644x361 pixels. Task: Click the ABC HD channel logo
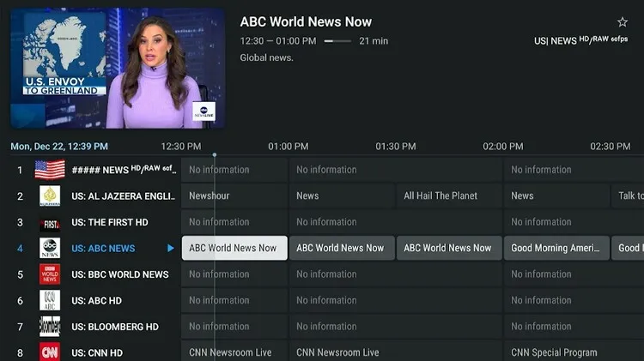click(x=50, y=300)
